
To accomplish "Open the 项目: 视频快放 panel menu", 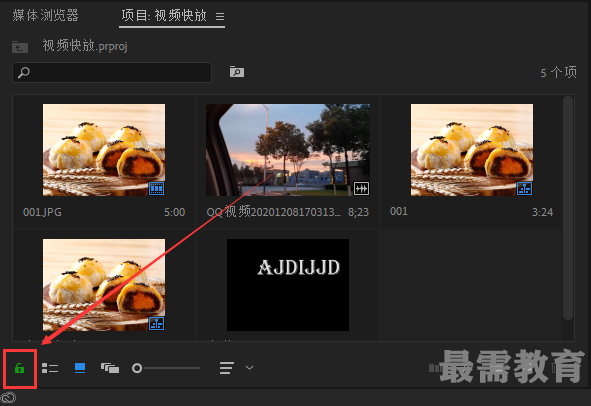I will coord(220,17).
